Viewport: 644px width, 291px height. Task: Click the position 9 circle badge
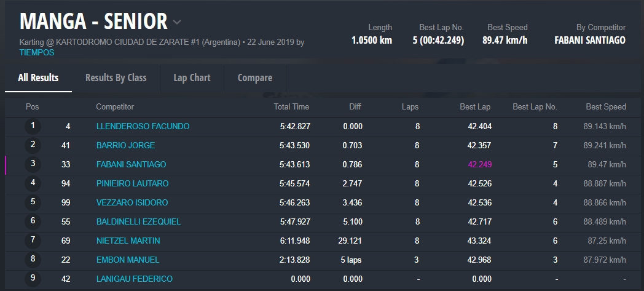(x=33, y=279)
